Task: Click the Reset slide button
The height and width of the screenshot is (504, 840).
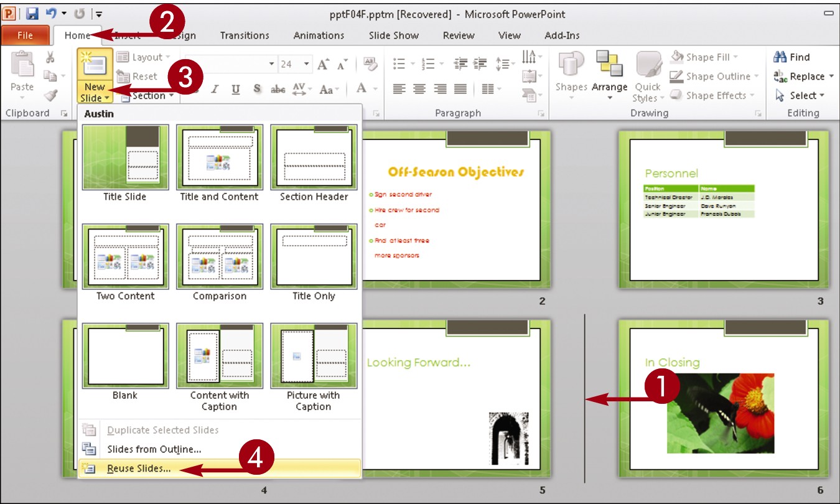Action: point(137,76)
